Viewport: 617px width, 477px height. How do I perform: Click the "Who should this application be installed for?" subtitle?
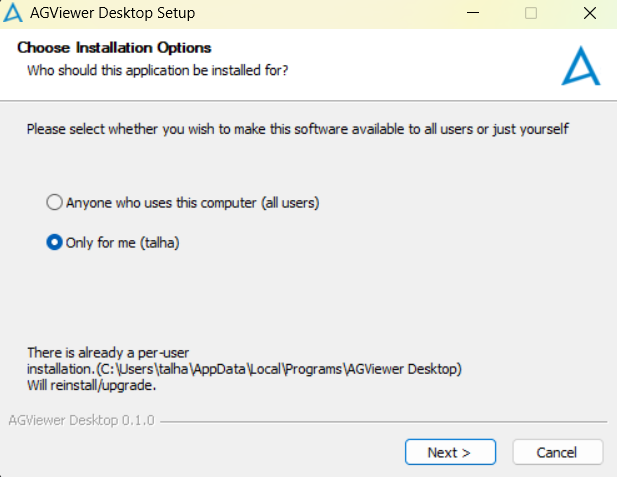157,70
